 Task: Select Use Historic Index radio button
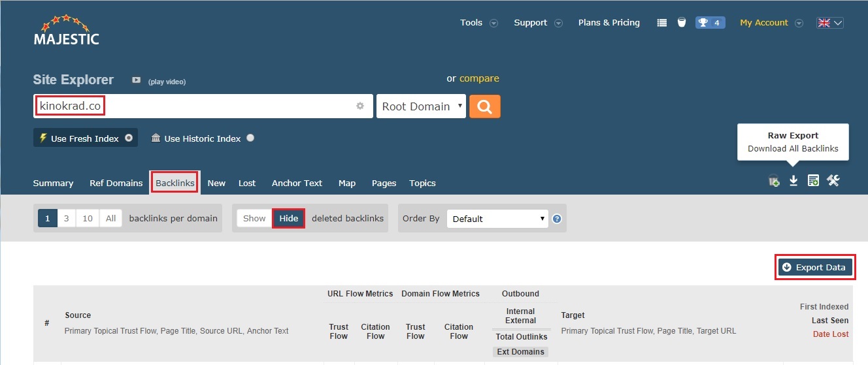[x=251, y=138]
